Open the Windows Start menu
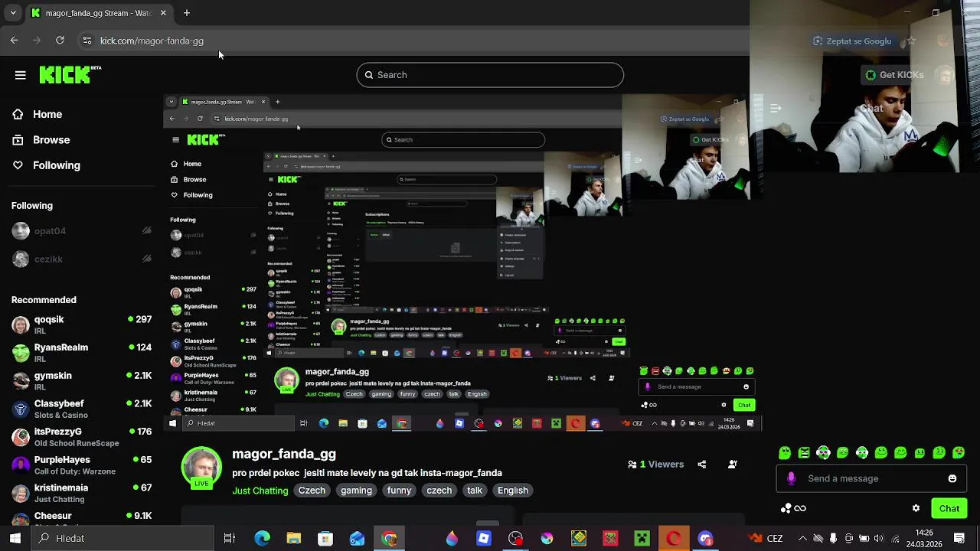This screenshot has width=980, height=551. coord(15,538)
